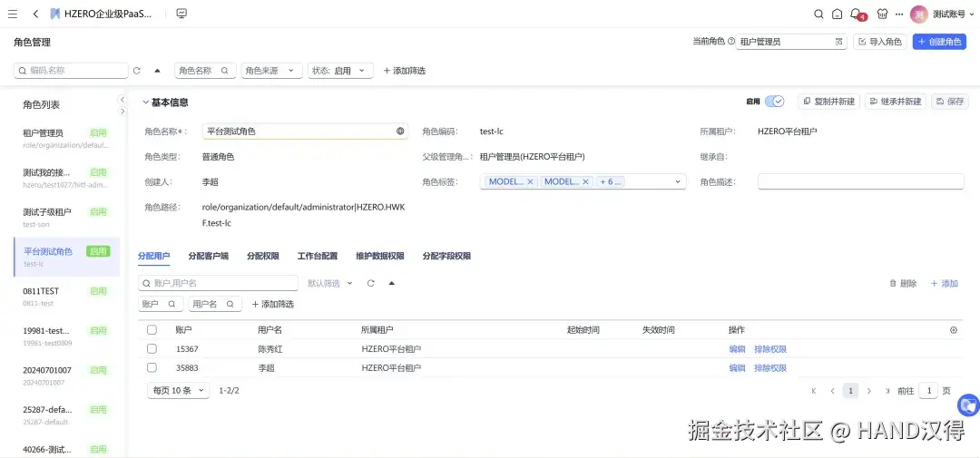The height and width of the screenshot is (458, 980).
Task: Switch to the 分配客户端 tab
Action: click(x=208, y=256)
